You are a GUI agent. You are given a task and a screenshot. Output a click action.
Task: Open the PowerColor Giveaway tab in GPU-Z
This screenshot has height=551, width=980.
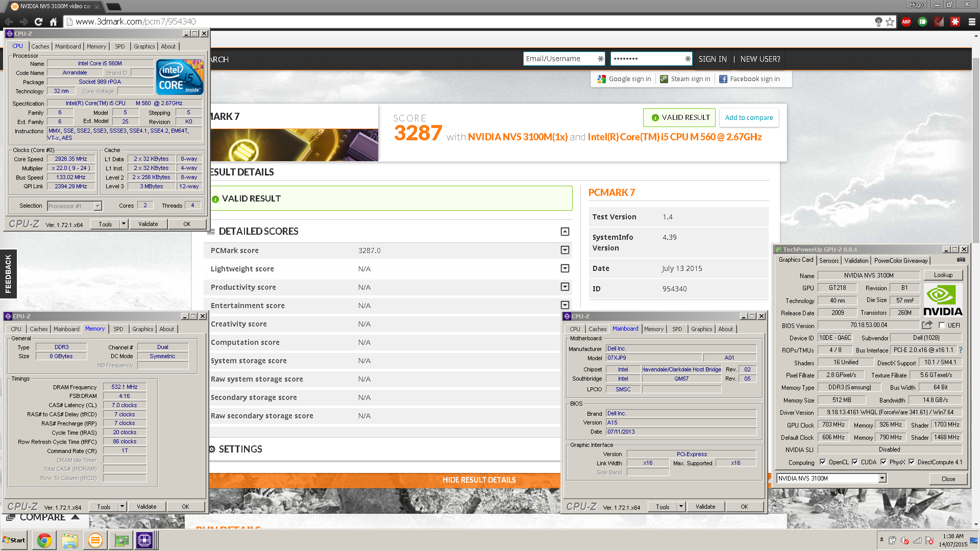click(x=901, y=261)
